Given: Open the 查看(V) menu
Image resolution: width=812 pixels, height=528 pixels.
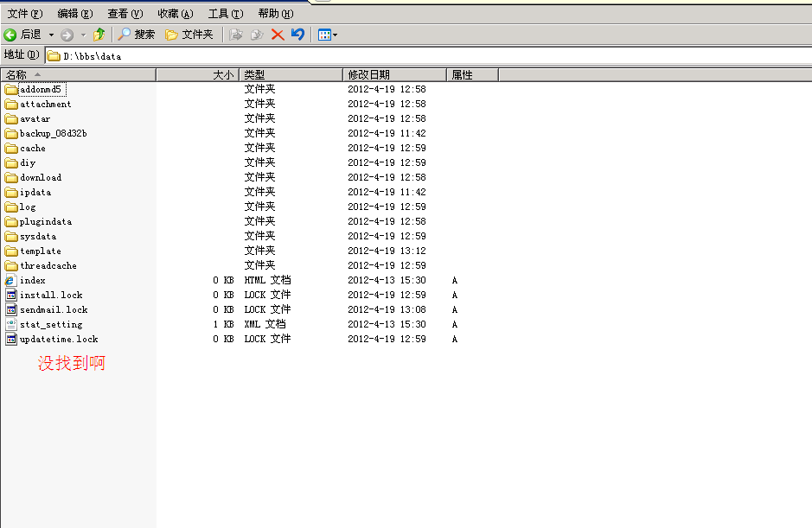Looking at the screenshot, I should [x=125, y=14].
